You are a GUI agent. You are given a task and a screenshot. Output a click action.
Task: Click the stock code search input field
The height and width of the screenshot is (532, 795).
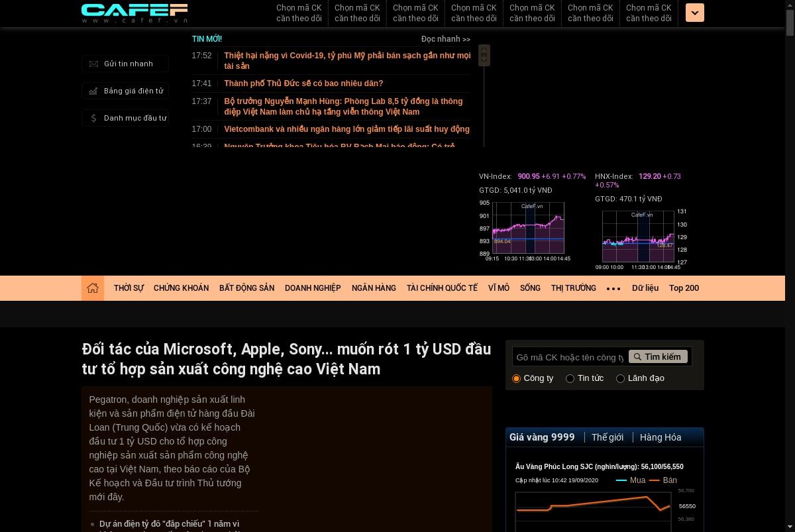[x=570, y=357]
